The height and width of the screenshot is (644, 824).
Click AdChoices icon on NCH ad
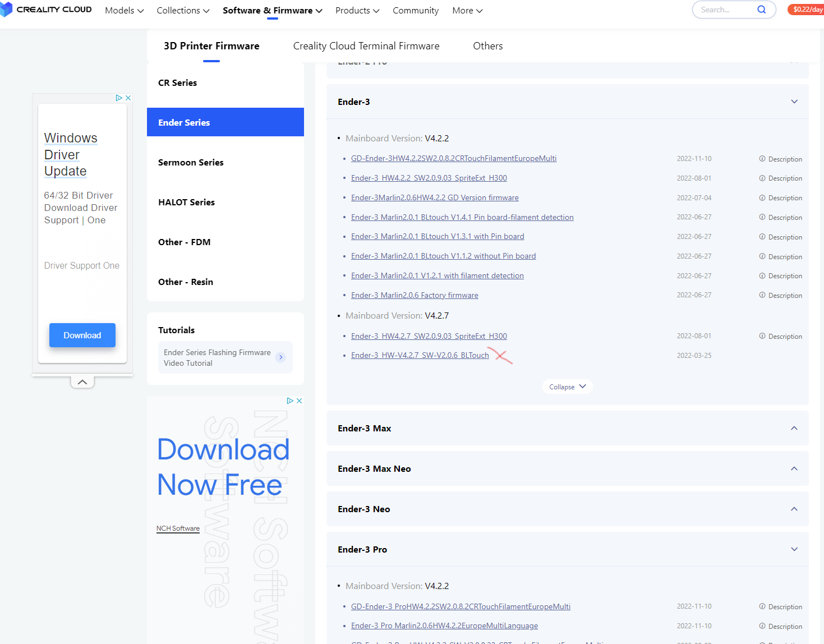290,401
